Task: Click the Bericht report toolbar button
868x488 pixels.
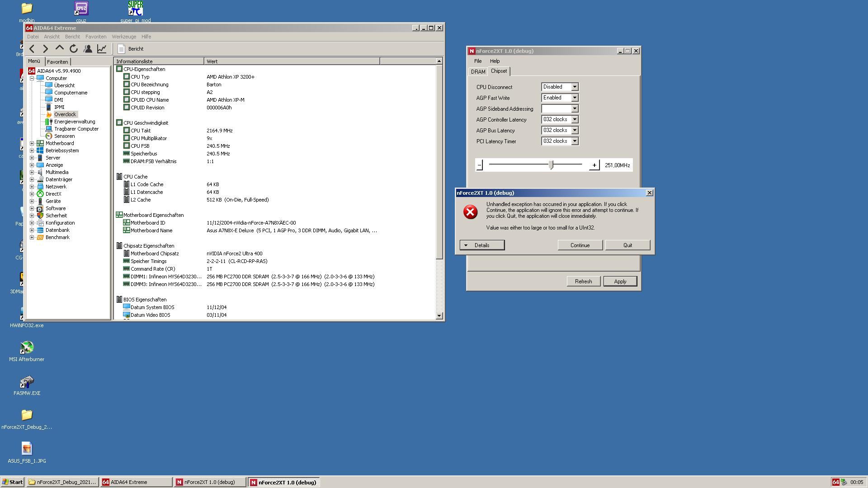Action: click(x=130, y=49)
